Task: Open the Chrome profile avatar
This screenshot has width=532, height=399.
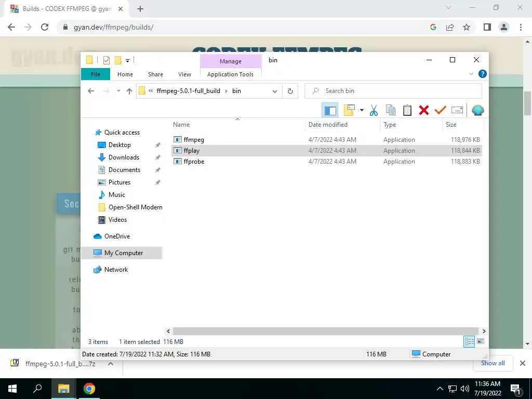Action: coord(504,27)
